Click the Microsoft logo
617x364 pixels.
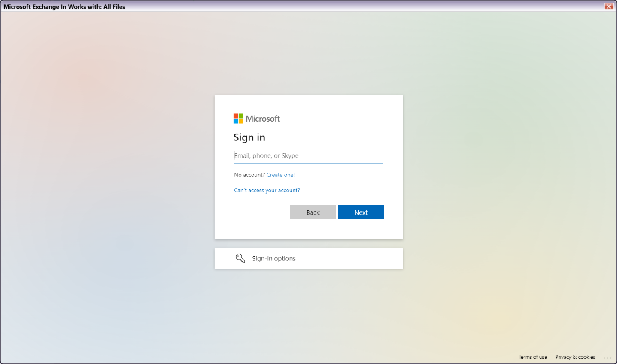tap(257, 119)
